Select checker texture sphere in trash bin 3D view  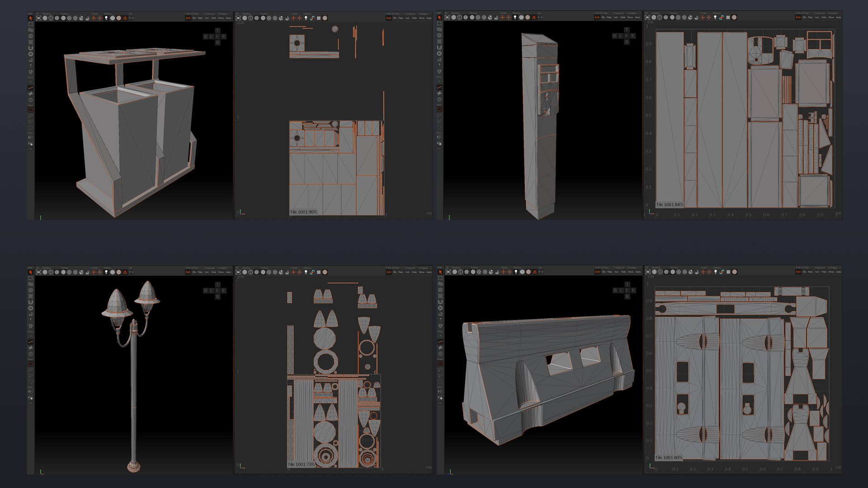70,18
